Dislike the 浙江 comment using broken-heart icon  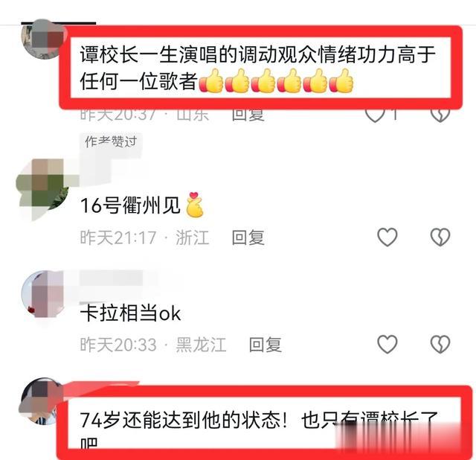[440, 237]
